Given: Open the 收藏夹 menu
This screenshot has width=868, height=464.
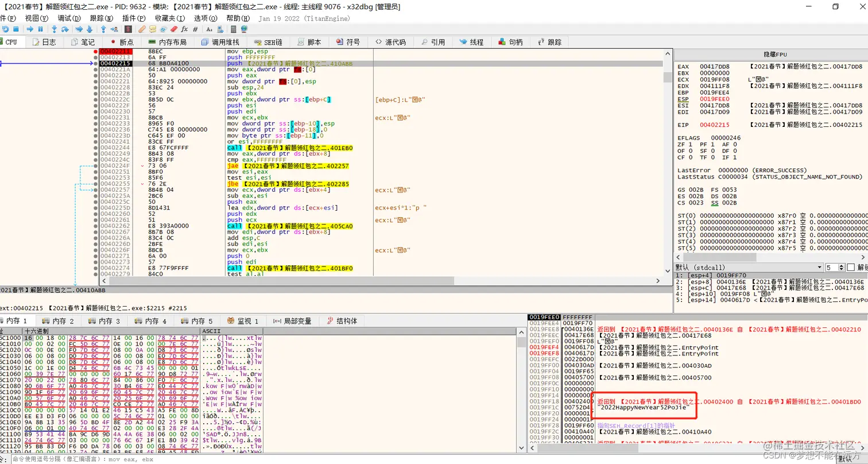Looking at the screenshot, I should [x=169, y=18].
